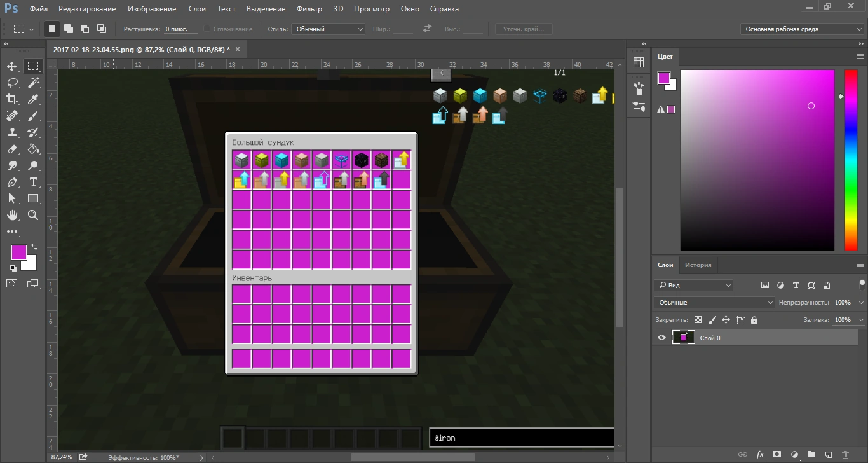The width and height of the screenshot is (868, 463).
Task: Click the 87,24% zoom level field
Action: (63, 457)
